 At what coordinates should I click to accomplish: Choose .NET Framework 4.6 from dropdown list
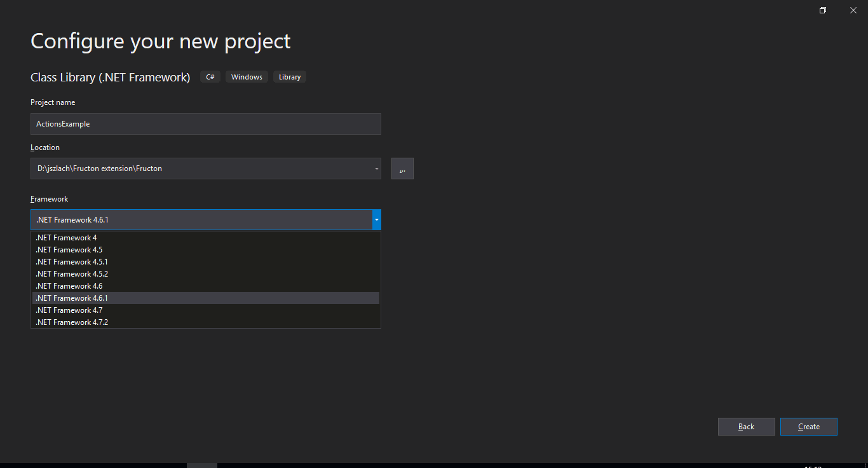click(x=206, y=286)
